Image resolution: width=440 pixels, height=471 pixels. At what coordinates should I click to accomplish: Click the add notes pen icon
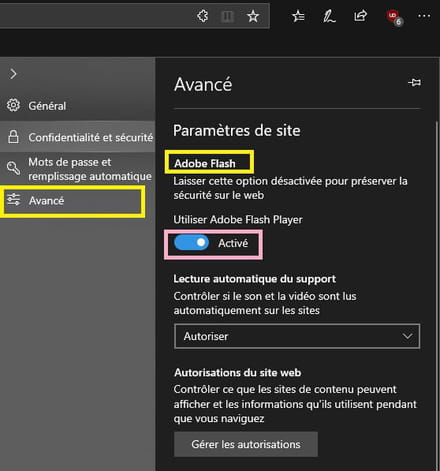pos(329,16)
